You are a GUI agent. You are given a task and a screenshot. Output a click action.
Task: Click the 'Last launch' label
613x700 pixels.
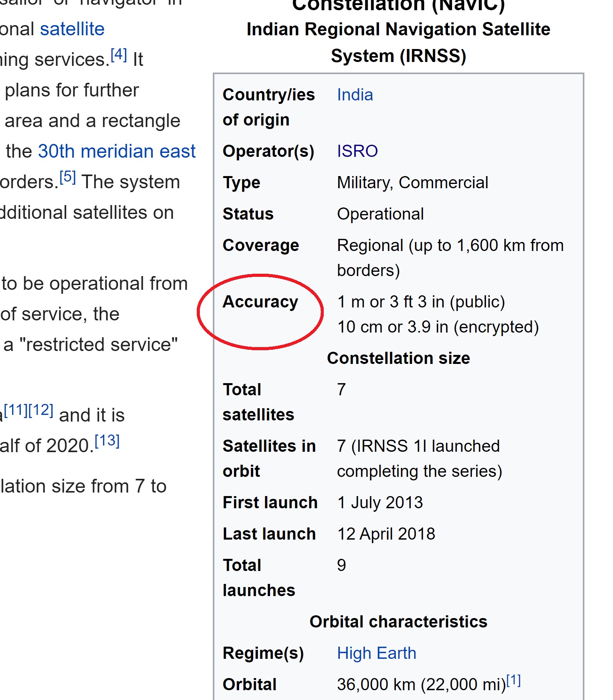pos(269,534)
